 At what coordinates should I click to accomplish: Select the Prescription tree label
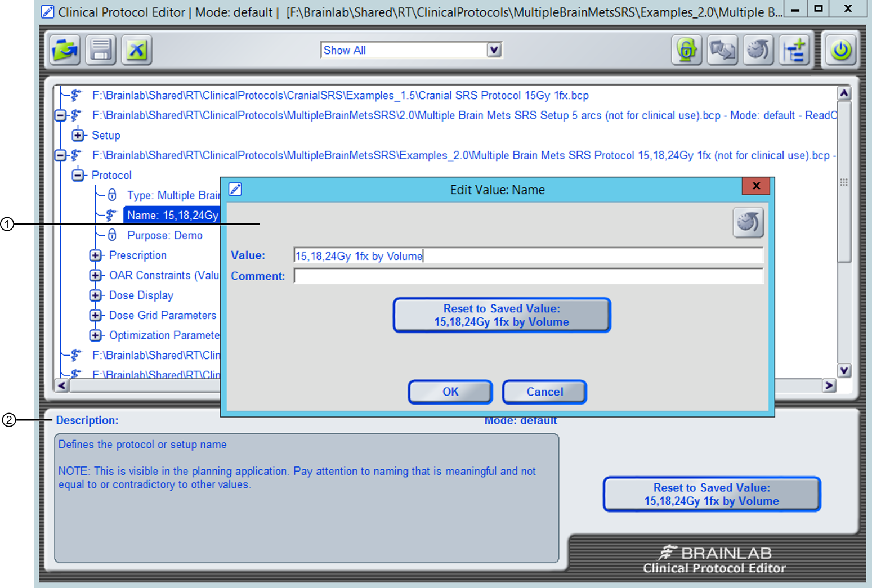[138, 255]
